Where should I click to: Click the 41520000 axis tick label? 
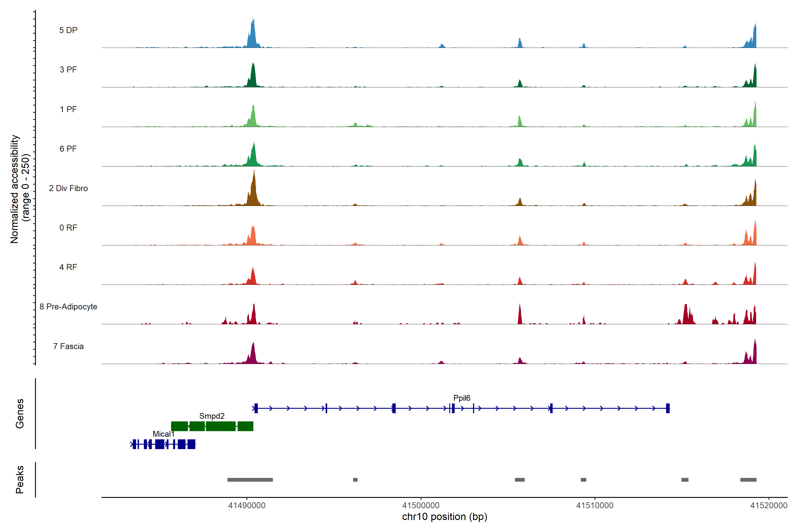click(x=769, y=506)
